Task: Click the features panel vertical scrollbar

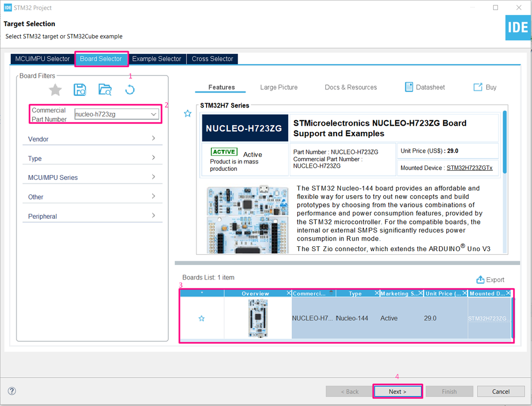Action: [505, 142]
